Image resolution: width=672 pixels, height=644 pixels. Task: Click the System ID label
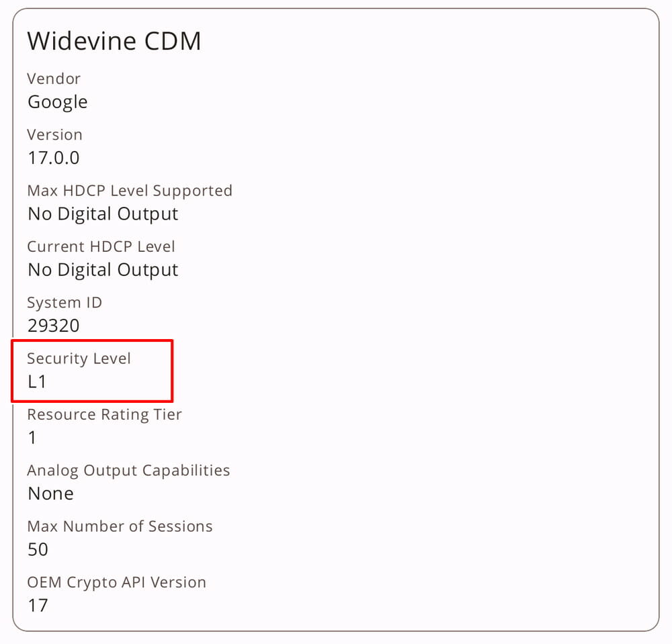pos(65,303)
